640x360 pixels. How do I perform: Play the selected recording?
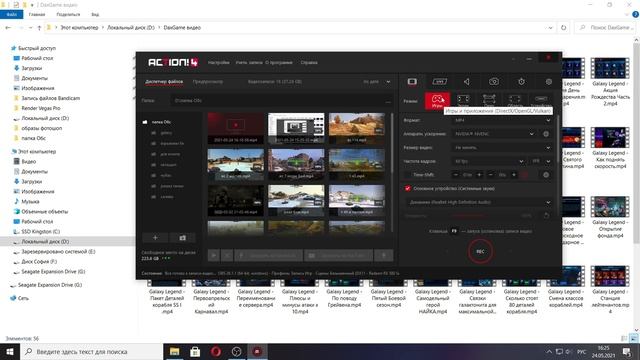coord(213,256)
